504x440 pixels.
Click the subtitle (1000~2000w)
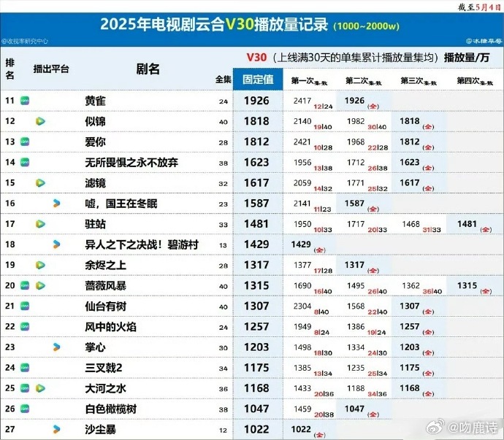coord(367,26)
